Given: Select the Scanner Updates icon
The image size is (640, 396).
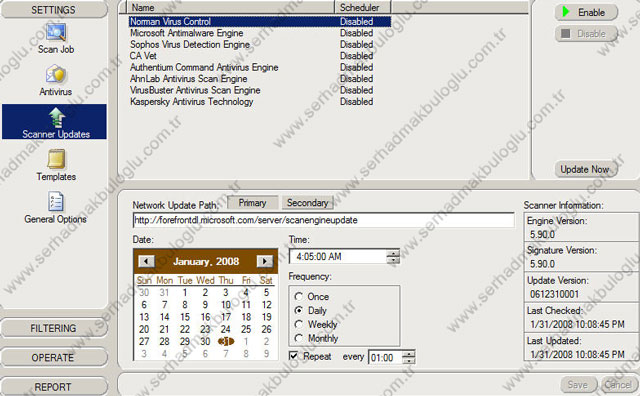Looking at the screenshot, I should pos(55,122).
